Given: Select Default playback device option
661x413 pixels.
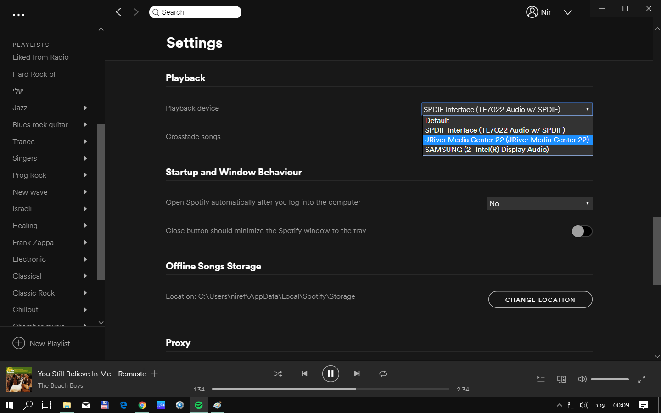Looking at the screenshot, I should tap(508, 121).
